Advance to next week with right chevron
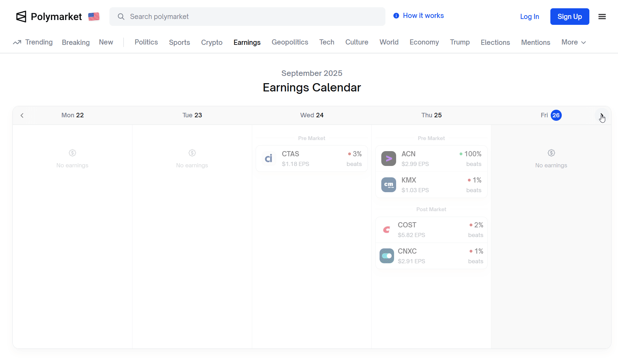The width and height of the screenshot is (618, 364). [x=601, y=115]
